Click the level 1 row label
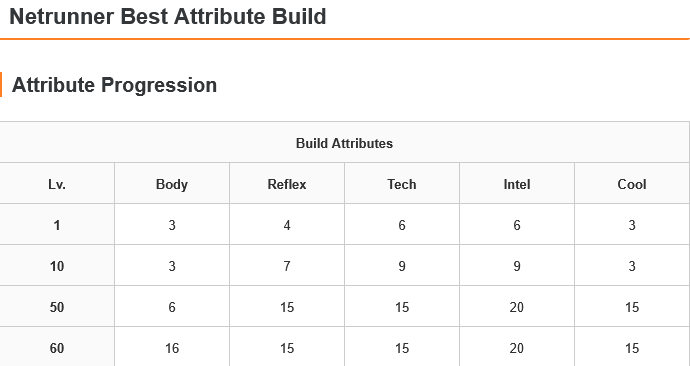This screenshot has height=366, width=690. click(57, 225)
